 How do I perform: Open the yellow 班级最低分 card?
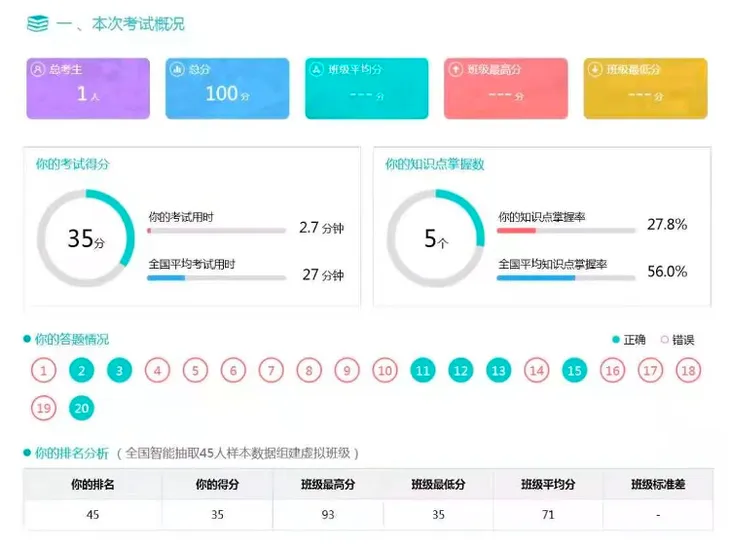646,88
